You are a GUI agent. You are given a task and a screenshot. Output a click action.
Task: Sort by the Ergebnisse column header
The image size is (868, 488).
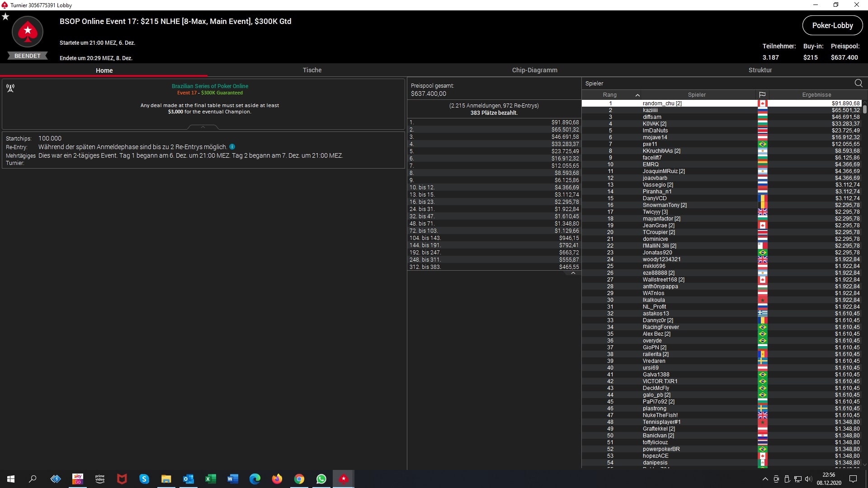816,94
